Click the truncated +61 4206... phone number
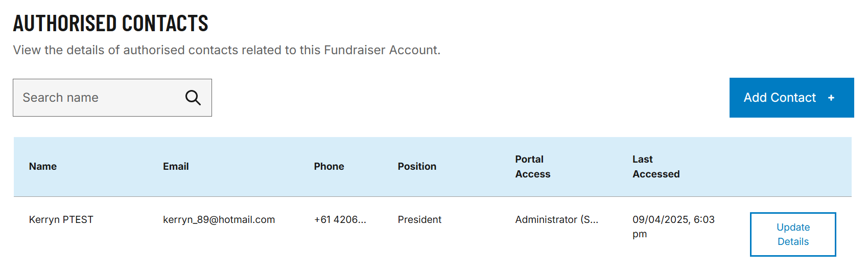This screenshot has height=270, width=868. (340, 220)
